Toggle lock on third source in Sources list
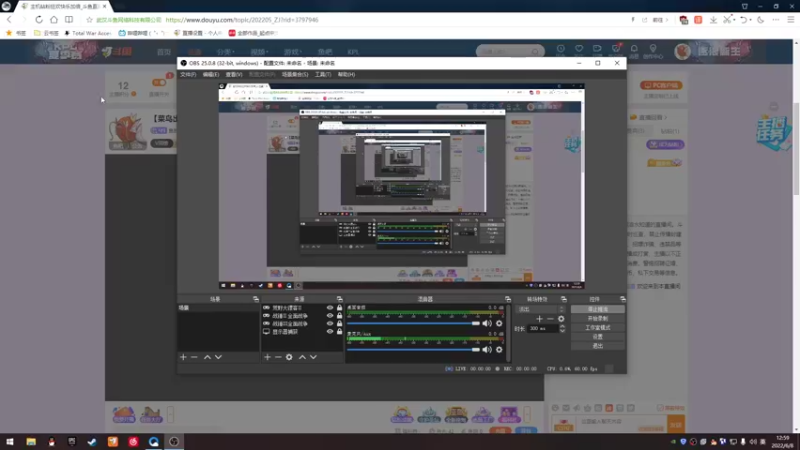Screen dimensions: 800x450 (x=339, y=323)
